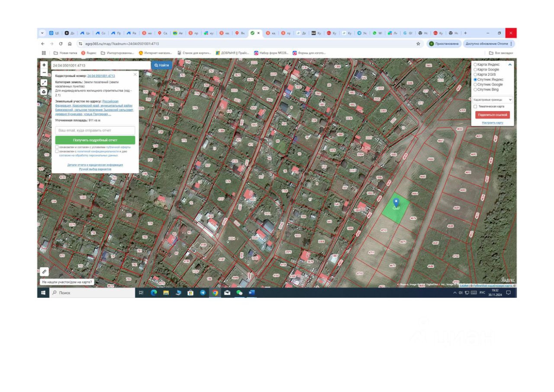Launch Microsoft Edge from taskbar

[154, 293]
